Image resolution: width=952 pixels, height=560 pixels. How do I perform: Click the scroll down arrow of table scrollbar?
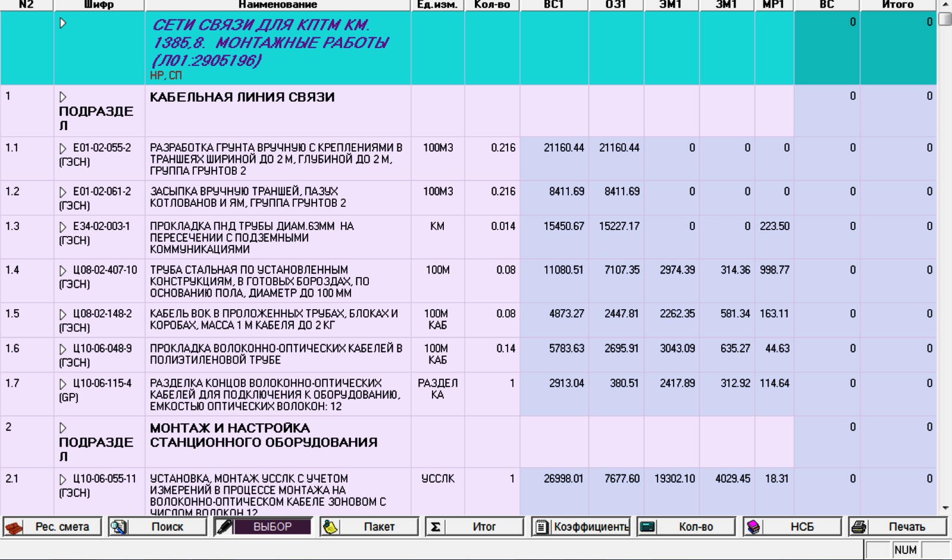point(945,508)
